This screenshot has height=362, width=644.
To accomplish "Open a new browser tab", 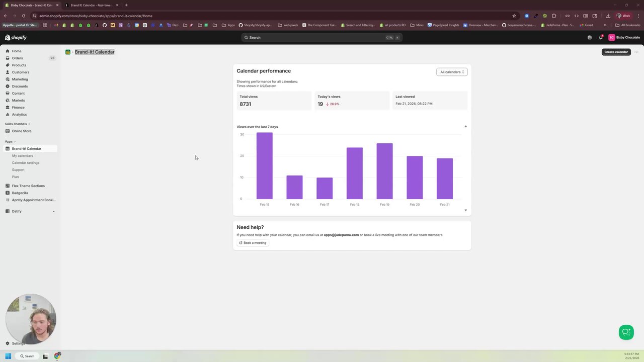I will point(126,5).
